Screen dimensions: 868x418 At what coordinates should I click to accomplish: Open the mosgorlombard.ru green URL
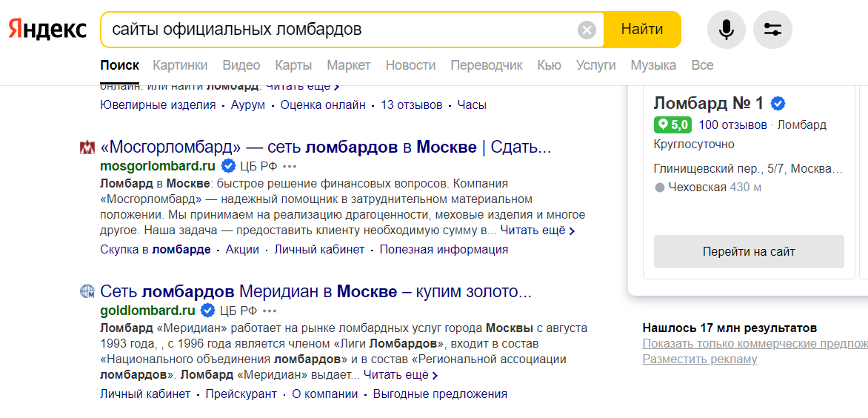(157, 165)
